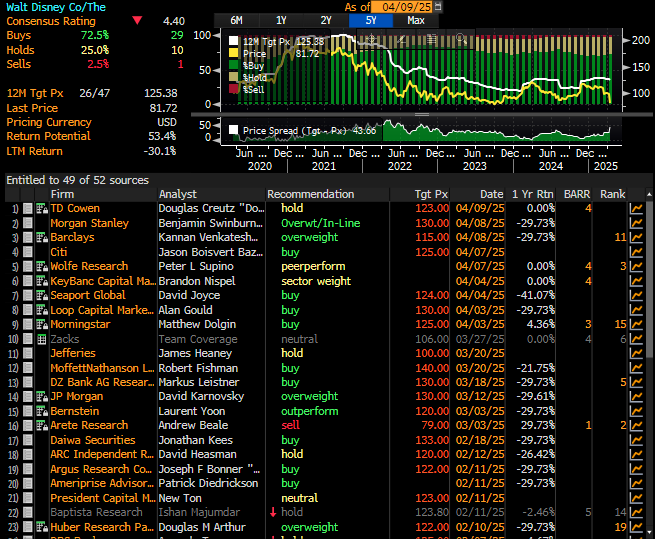Show the chart icon in Morningstar row

(x=636, y=325)
